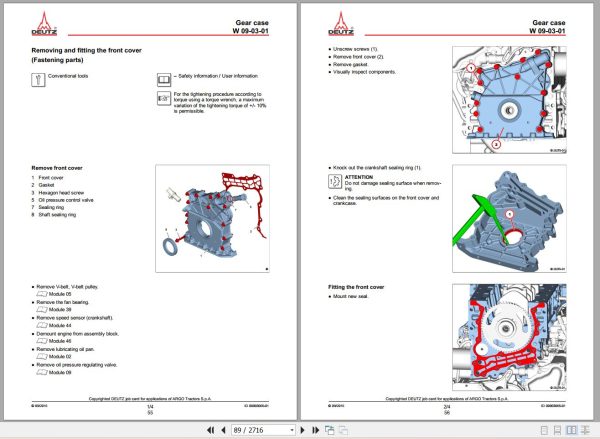Switch to continuous scrolling page view
The width and height of the screenshot is (600, 439).
pyautogui.click(x=558, y=430)
